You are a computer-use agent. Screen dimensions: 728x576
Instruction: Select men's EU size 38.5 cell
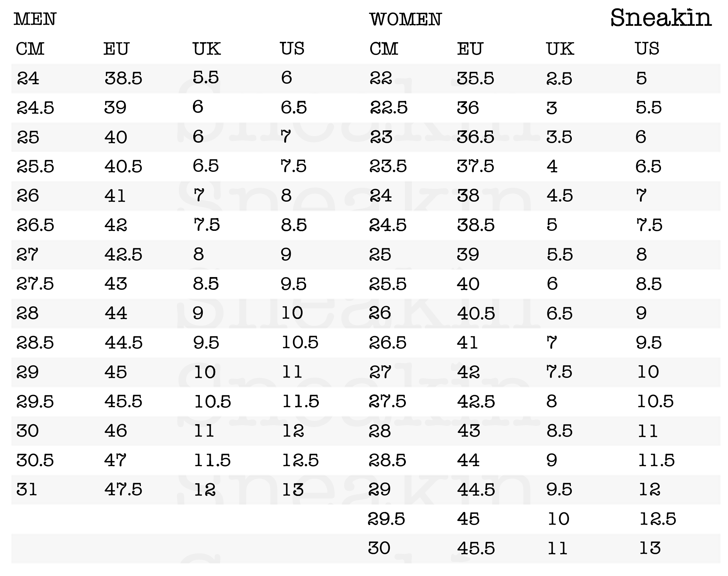123,78
